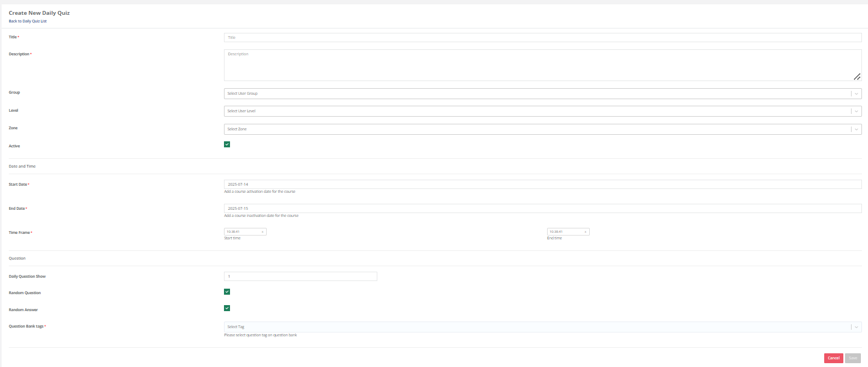Image resolution: width=868 pixels, height=367 pixels.
Task: Click 'Add a course inactivation date' hint
Action: point(261,216)
